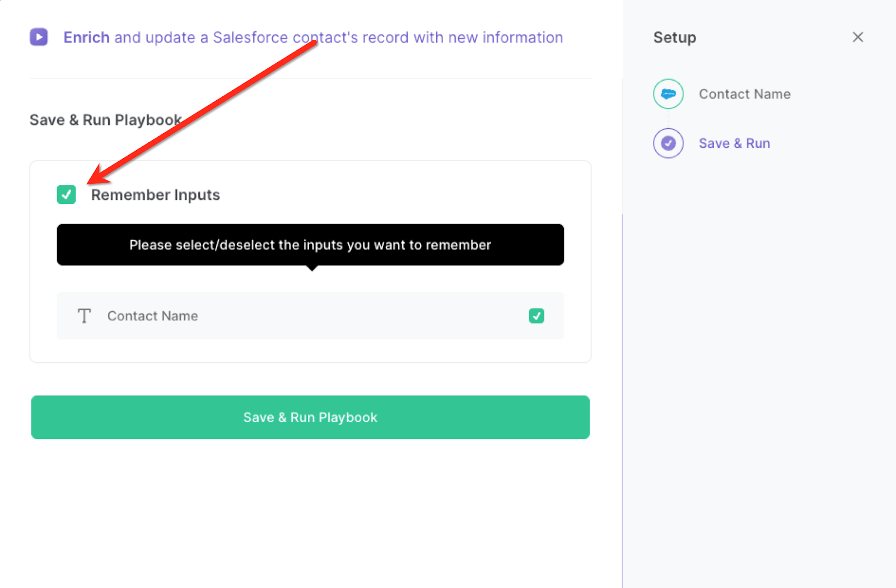Select the Save & Run step in the Setup sidebar
Viewport: 896px width, 588px height.
click(x=734, y=143)
